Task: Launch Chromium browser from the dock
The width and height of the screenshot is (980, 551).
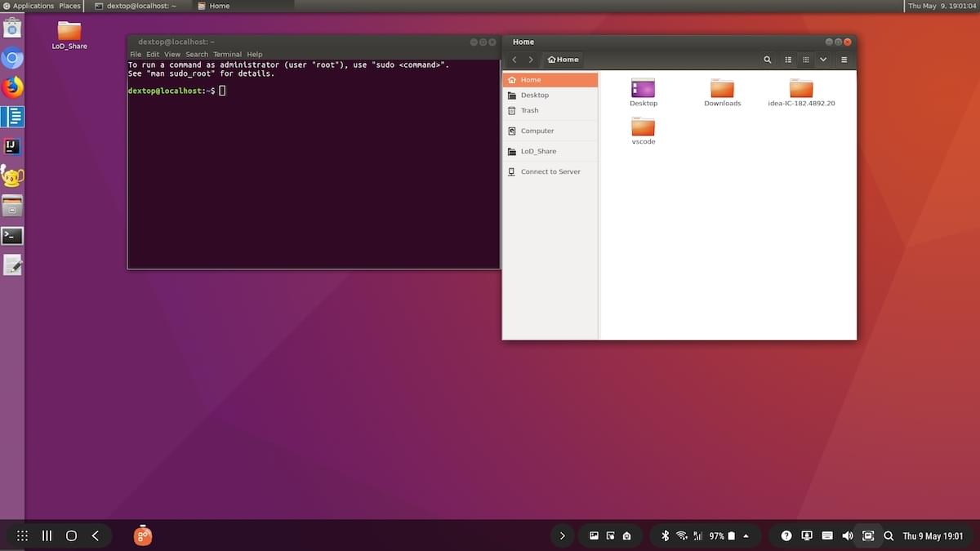Action: [12, 58]
